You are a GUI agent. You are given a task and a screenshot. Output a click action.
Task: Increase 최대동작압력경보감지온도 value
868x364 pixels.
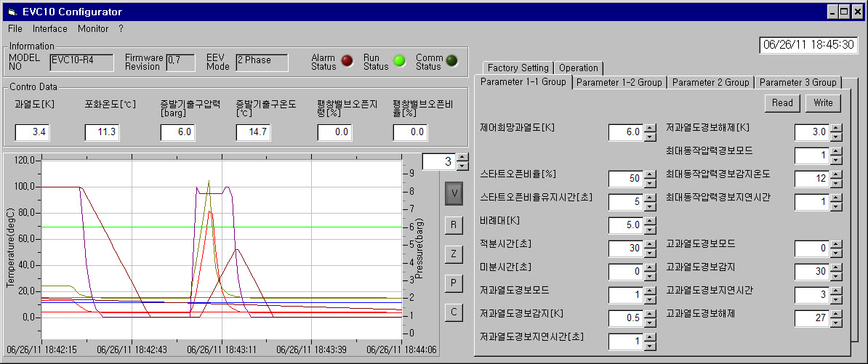click(x=837, y=174)
